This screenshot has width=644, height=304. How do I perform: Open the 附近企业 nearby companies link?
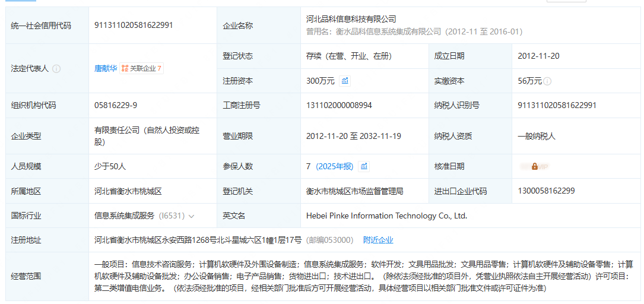[x=378, y=240]
